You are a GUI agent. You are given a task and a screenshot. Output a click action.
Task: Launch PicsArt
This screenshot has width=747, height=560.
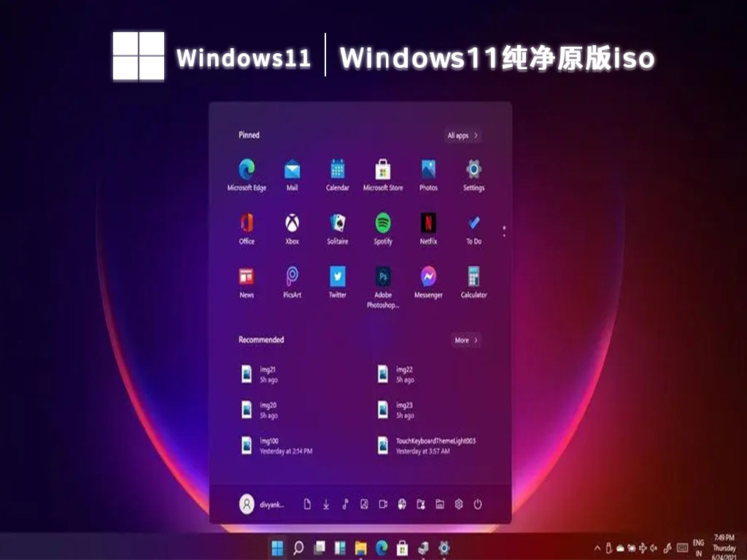[292, 276]
